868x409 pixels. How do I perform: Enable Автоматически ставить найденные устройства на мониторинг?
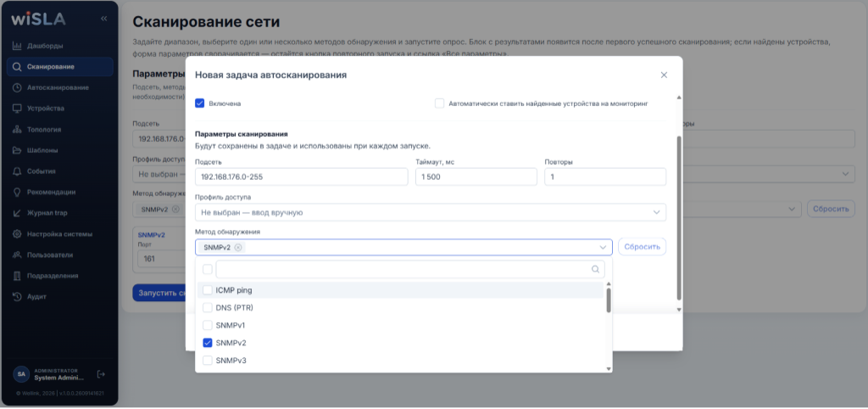[x=440, y=103]
